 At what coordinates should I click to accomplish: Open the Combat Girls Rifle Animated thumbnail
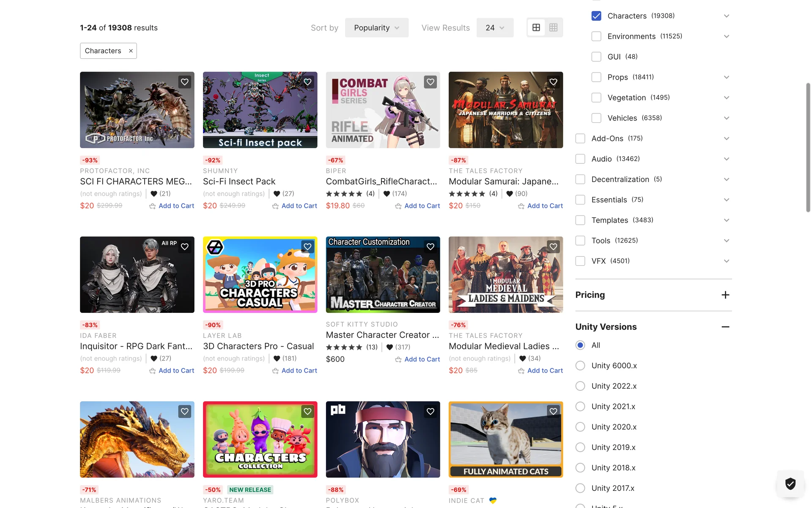[383, 110]
